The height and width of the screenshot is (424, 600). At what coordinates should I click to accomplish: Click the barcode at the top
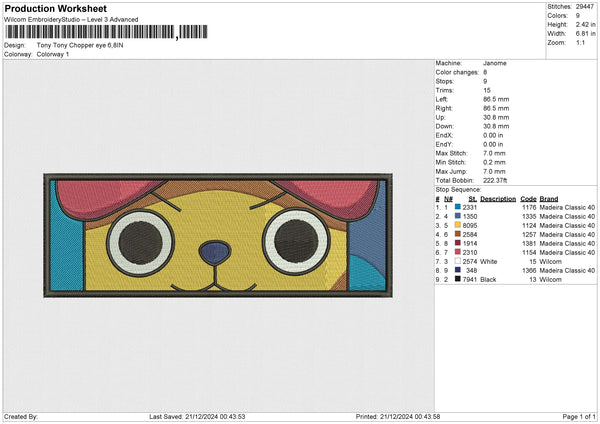(90, 32)
